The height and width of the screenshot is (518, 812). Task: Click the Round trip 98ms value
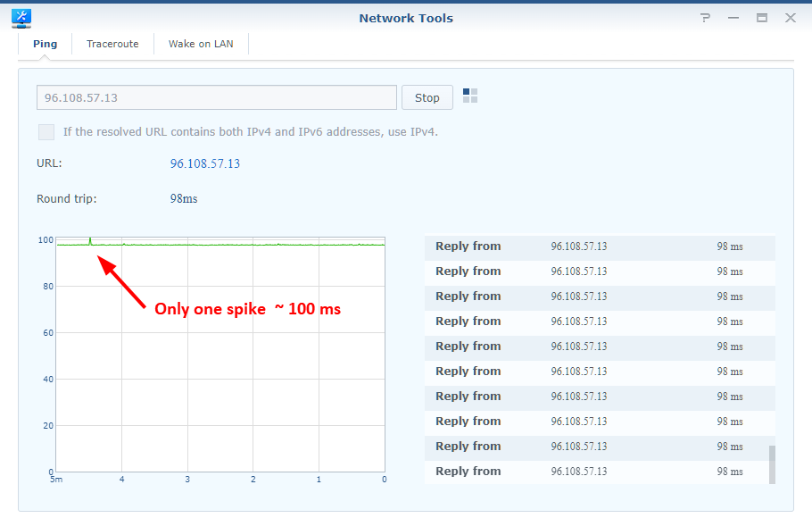(x=183, y=198)
